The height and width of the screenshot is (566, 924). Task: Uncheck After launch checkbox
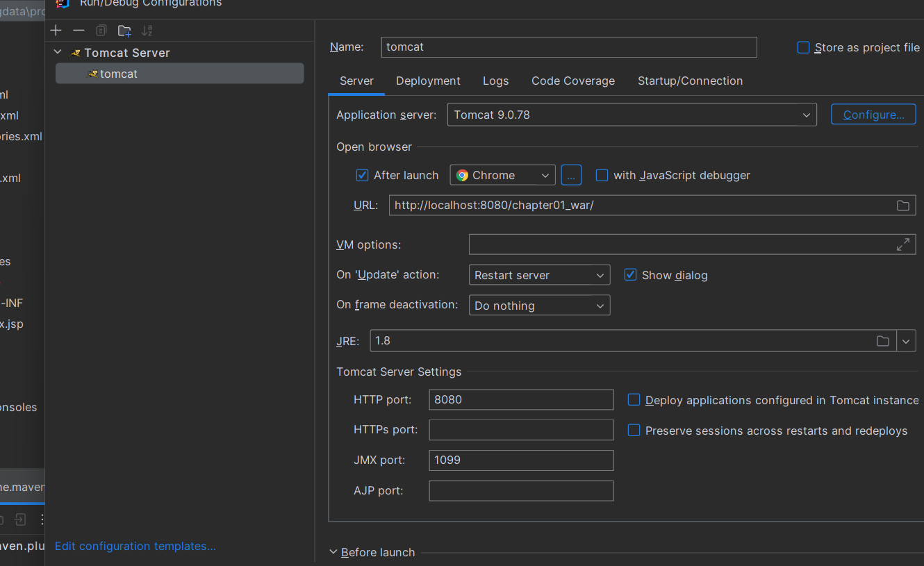click(x=362, y=176)
